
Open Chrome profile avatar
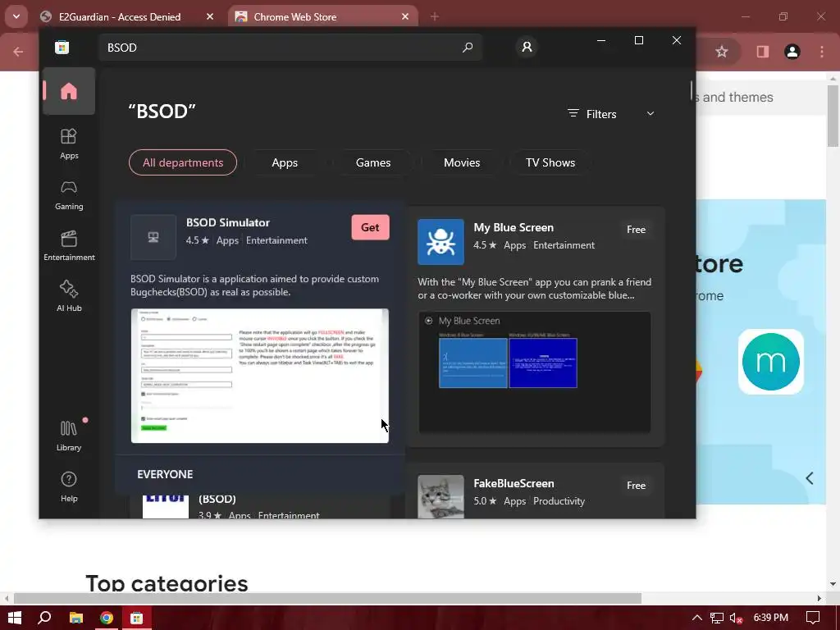pyautogui.click(x=792, y=52)
